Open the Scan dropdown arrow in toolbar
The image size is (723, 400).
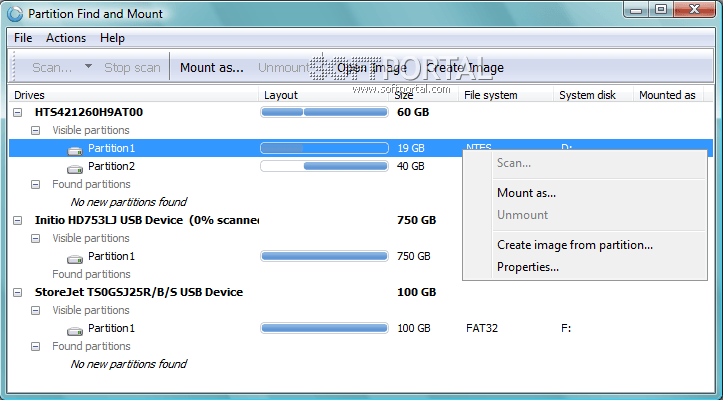pos(88,67)
